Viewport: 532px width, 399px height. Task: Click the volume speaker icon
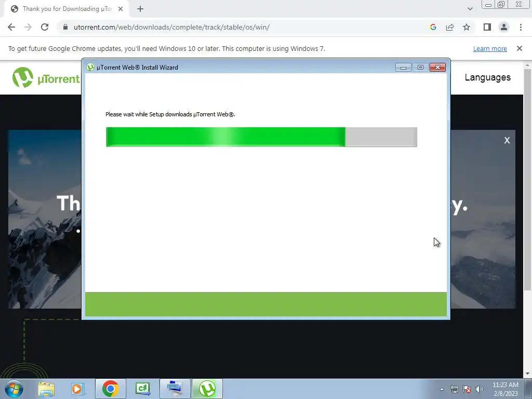click(480, 389)
